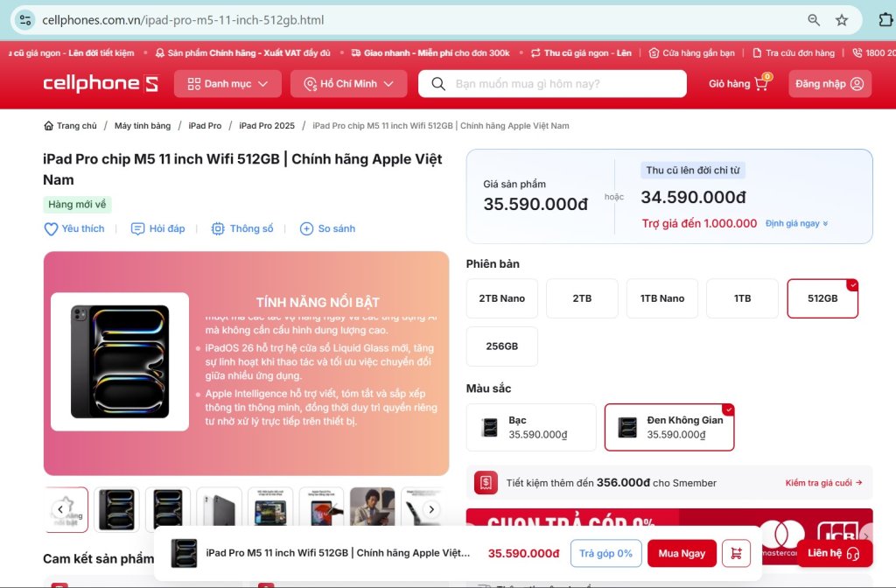The height and width of the screenshot is (588, 896).
Task: Go to iPad Pro breadcrumb
Action: (x=205, y=126)
